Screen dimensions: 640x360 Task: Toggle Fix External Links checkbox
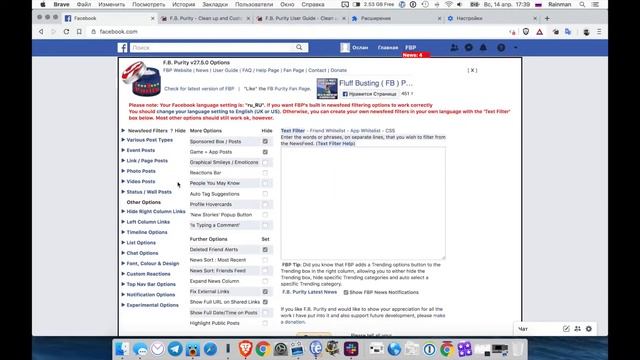point(265,291)
